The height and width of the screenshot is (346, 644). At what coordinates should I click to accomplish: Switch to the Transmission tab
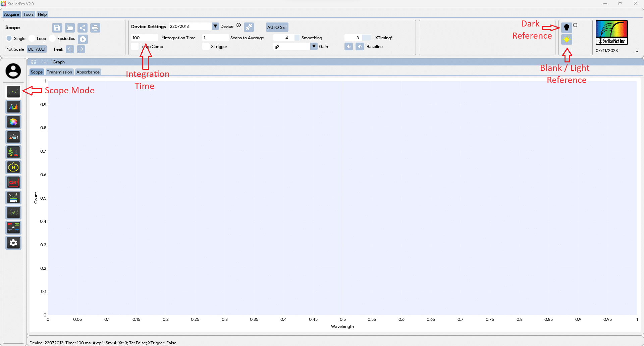(x=59, y=72)
